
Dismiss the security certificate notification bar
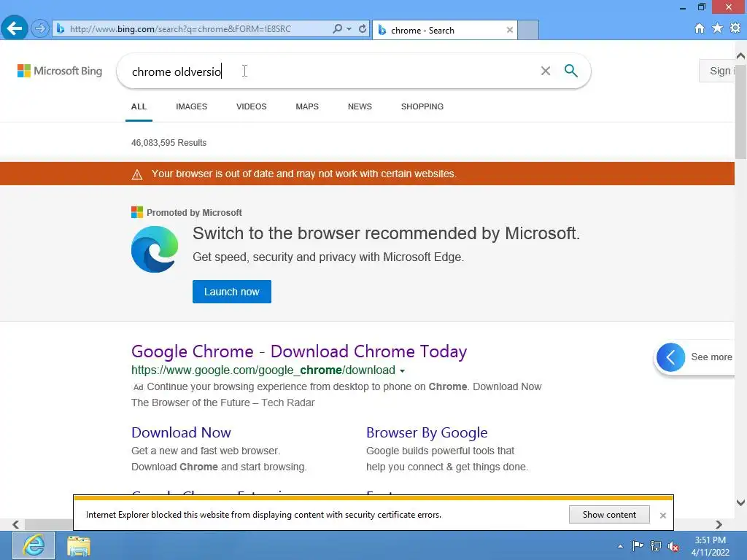point(662,516)
